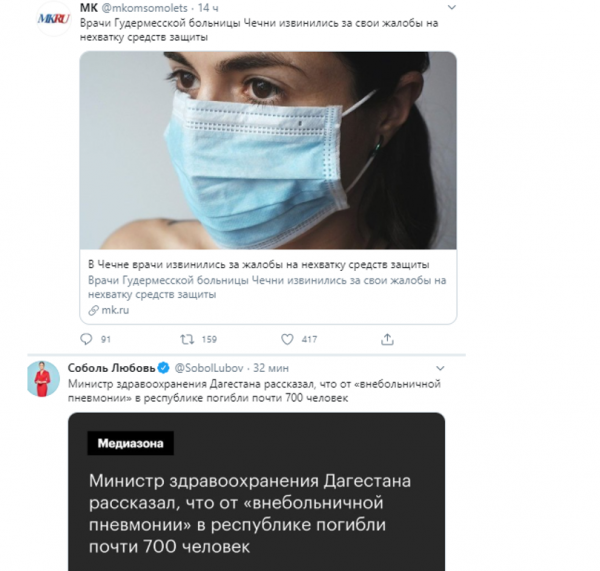Open the @SobolLubov handle

(x=209, y=368)
